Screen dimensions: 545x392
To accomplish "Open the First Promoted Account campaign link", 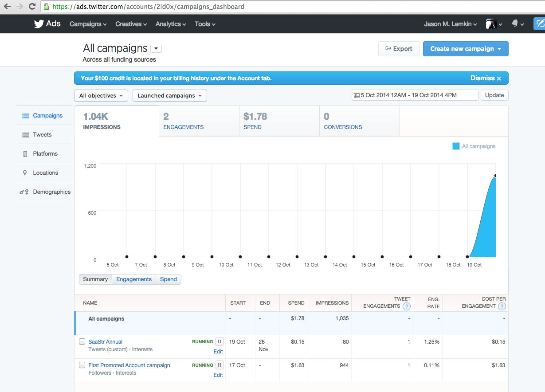I will [x=129, y=365].
